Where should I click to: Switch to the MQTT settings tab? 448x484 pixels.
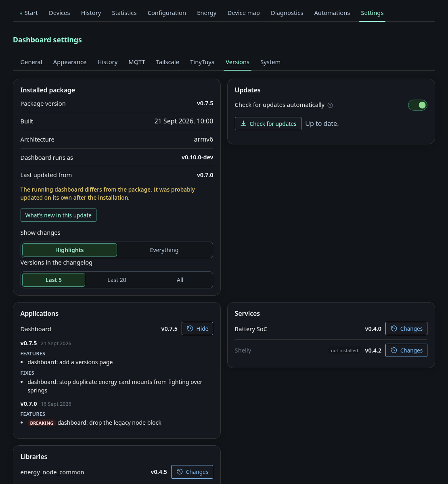coord(137,62)
